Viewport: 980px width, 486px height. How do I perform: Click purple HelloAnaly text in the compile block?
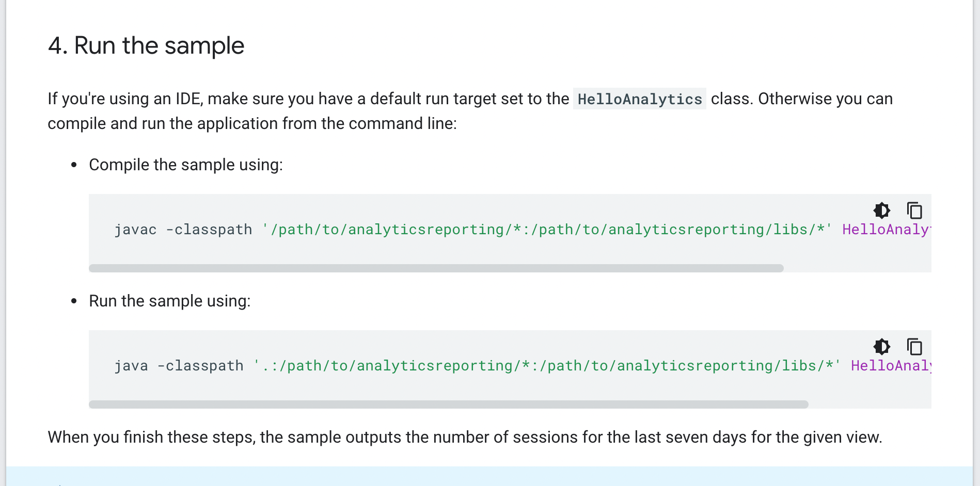coord(887,230)
